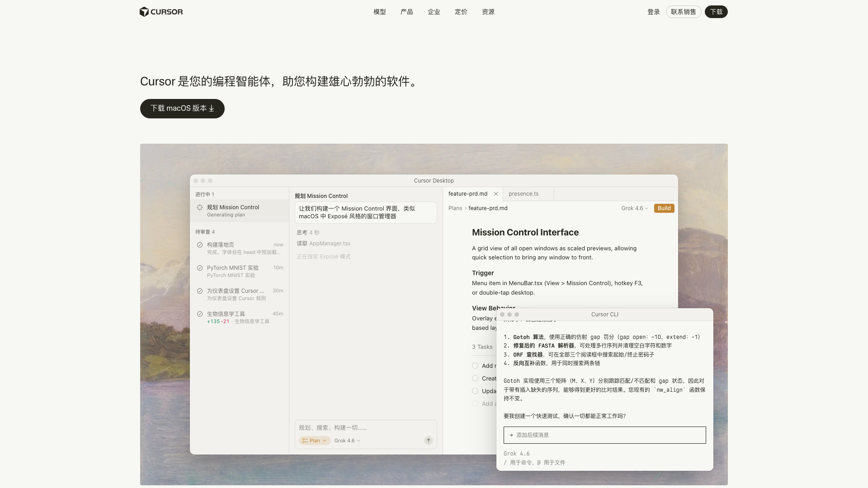Toggle the Add task radio circle

coord(475,366)
